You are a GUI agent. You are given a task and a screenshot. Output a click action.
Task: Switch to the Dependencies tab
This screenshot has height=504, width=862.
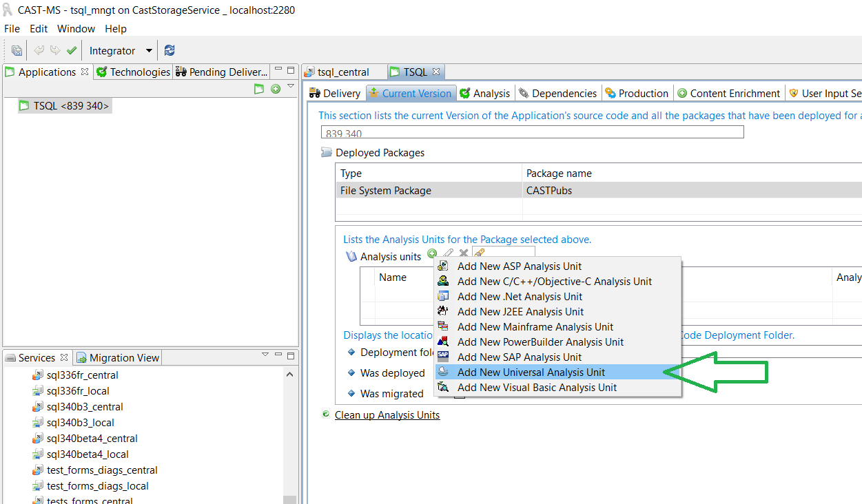[x=557, y=94]
